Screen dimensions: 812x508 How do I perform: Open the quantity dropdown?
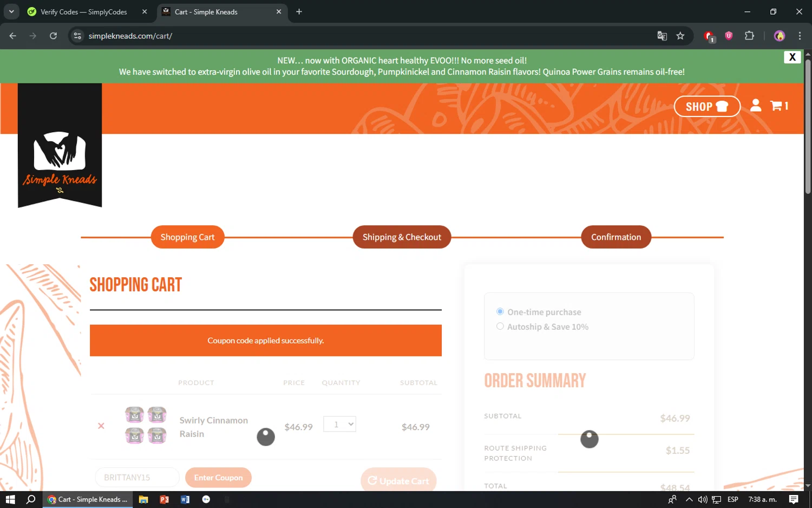339,424
